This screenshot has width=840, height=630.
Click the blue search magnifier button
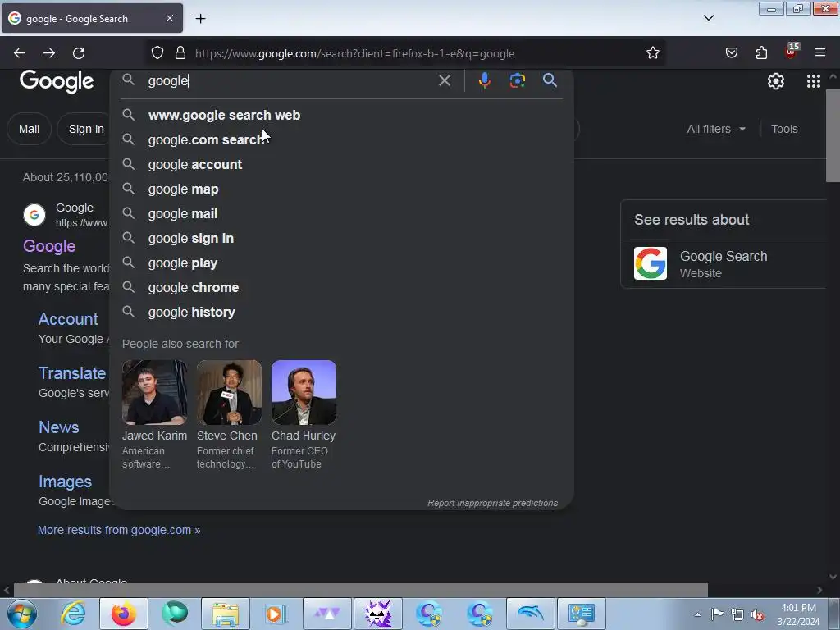click(550, 80)
